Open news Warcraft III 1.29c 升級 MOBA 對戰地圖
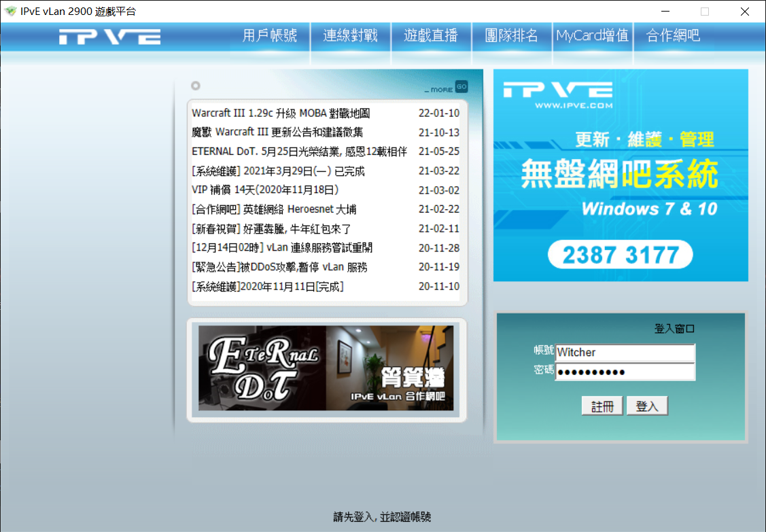Viewport: 766px width, 532px height. pyautogui.click(x=281, y=113)
